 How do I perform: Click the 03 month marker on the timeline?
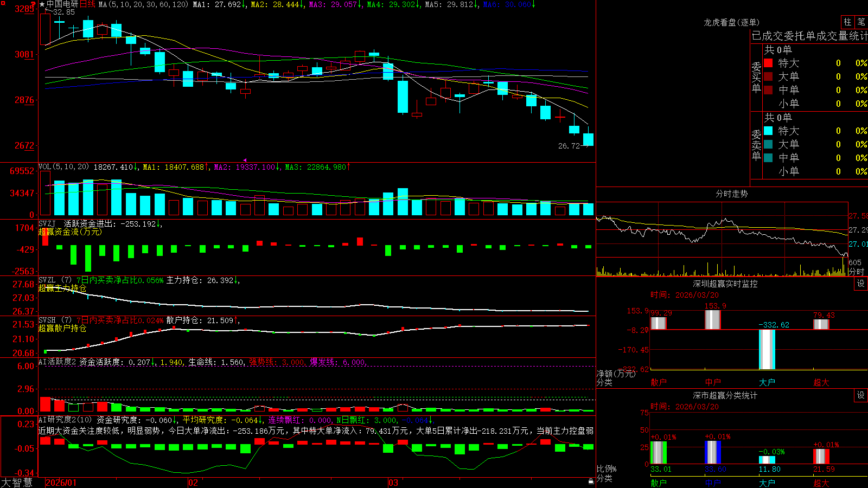tap(393, 483)
